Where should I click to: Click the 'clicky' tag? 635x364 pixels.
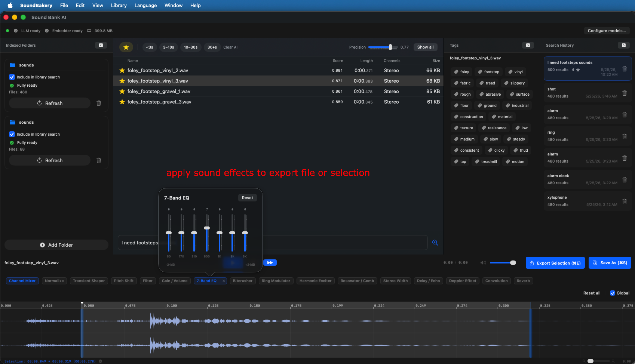pos(496,150)
